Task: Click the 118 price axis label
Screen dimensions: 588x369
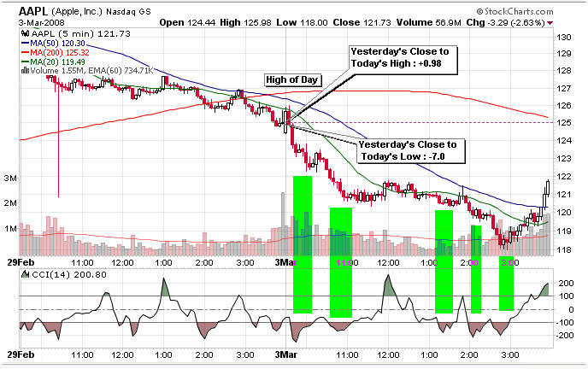Action: 564,249
